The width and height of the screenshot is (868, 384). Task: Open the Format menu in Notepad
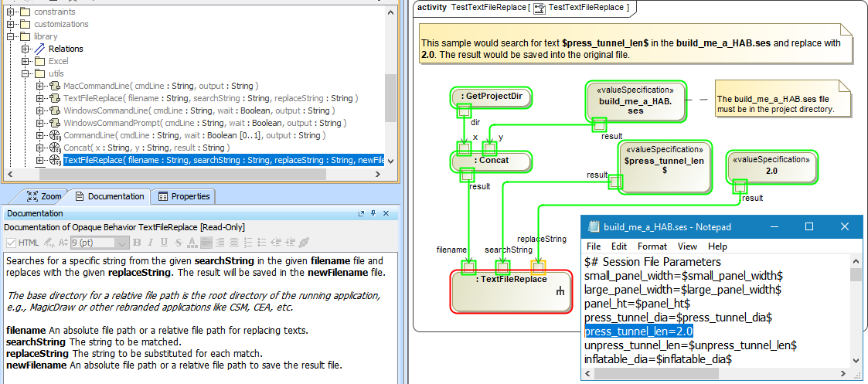(652, 246)
